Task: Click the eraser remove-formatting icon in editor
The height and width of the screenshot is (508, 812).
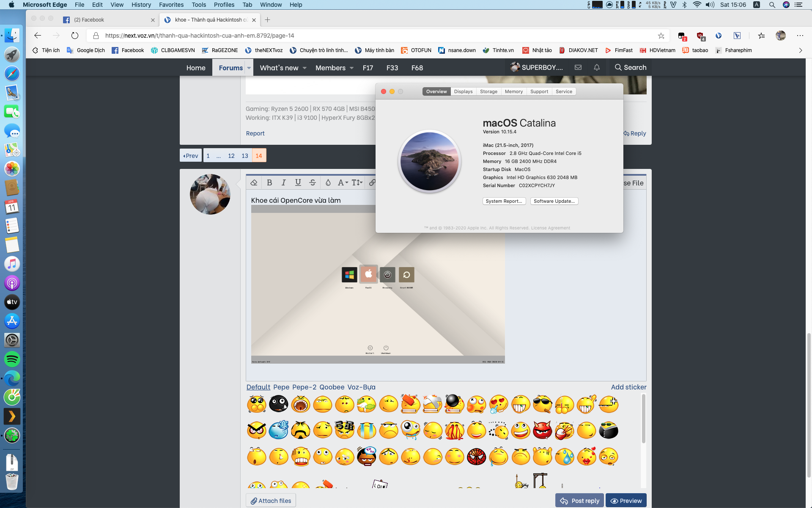Action: 254,182
